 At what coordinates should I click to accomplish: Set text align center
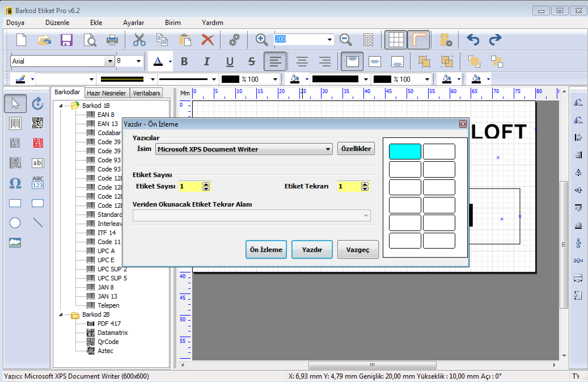tap(302, 61)
